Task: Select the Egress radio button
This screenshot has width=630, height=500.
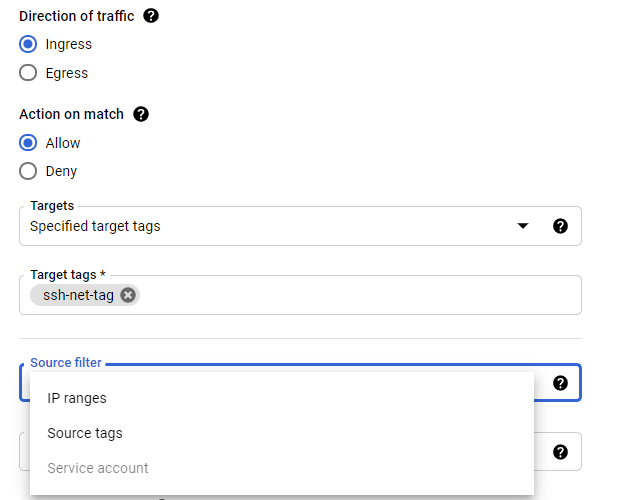Action: tap(28, 73)
